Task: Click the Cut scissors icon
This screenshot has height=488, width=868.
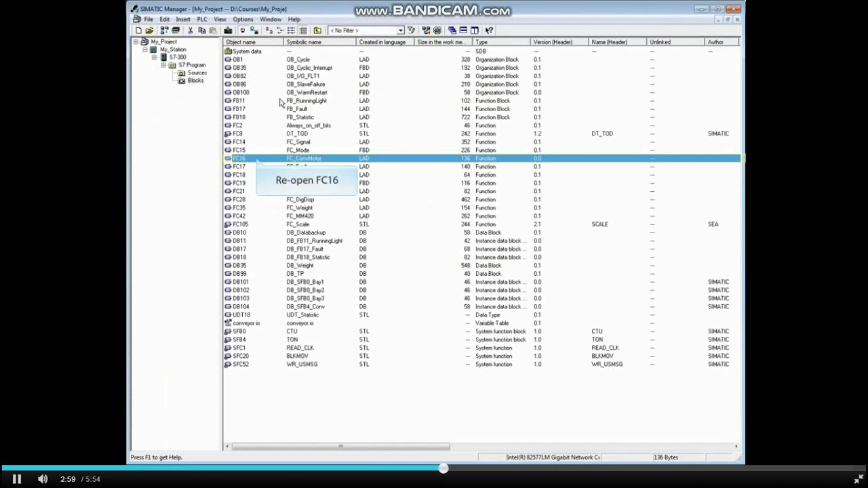Action: (x=190, y=30)
